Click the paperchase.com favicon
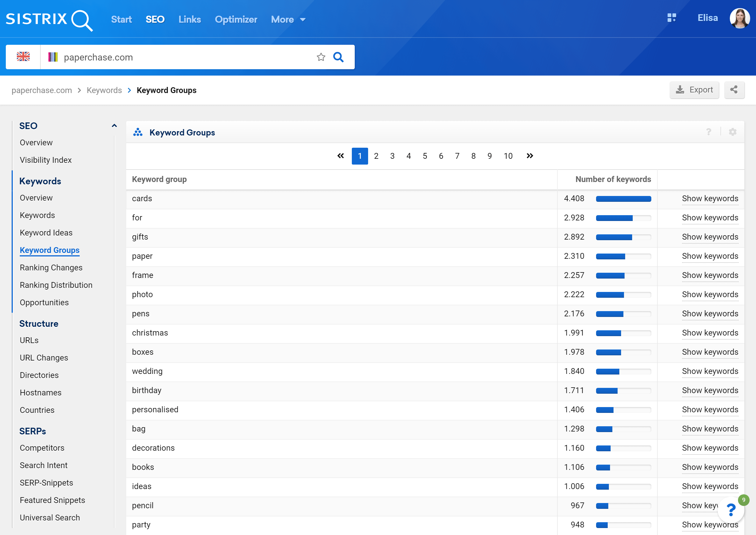756x535 pixels. [53, 57]
